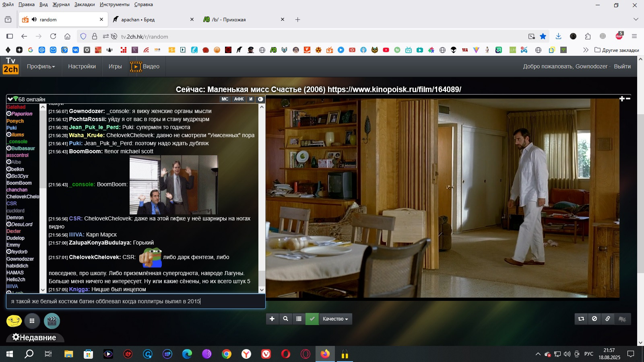Open Firefox in the taskbar
This screenshot has width=644, height=362.
pos(325,354)
